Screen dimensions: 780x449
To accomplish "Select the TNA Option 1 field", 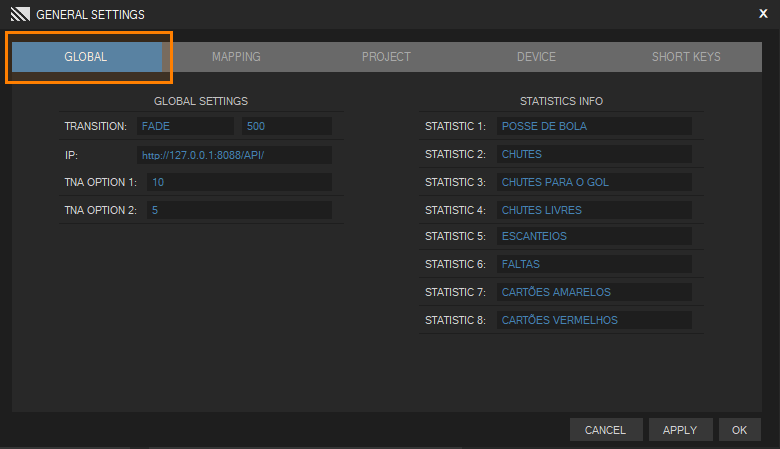I will pyautogui.click(x=239, y=182).
